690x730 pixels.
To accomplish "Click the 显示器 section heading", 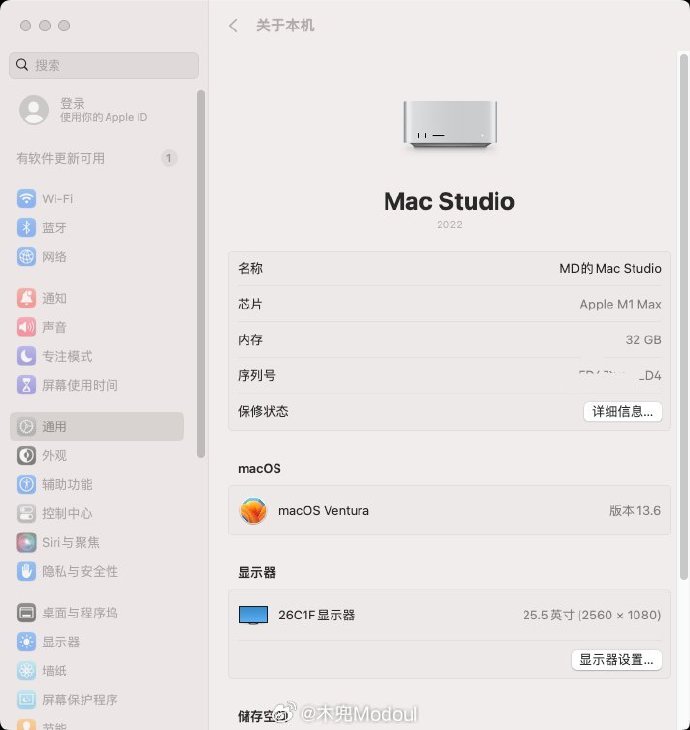I will click(x=257, y=573).
